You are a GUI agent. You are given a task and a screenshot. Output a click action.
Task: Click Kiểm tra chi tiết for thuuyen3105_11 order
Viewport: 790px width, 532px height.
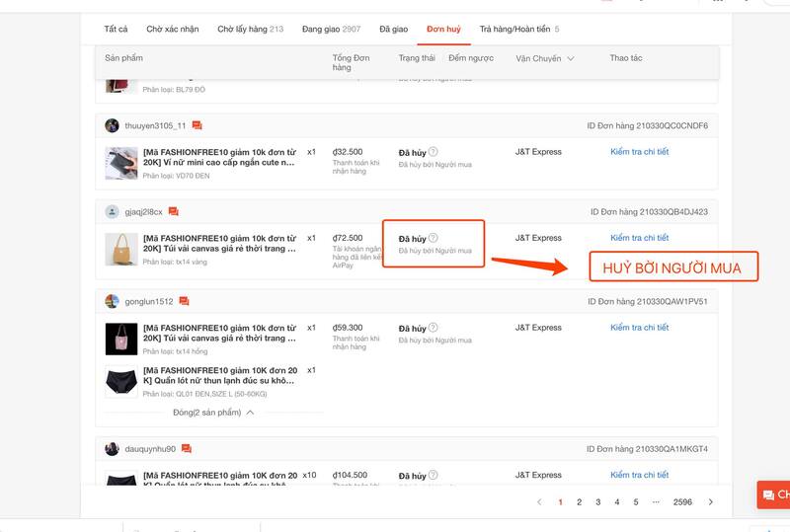point(639,152)
